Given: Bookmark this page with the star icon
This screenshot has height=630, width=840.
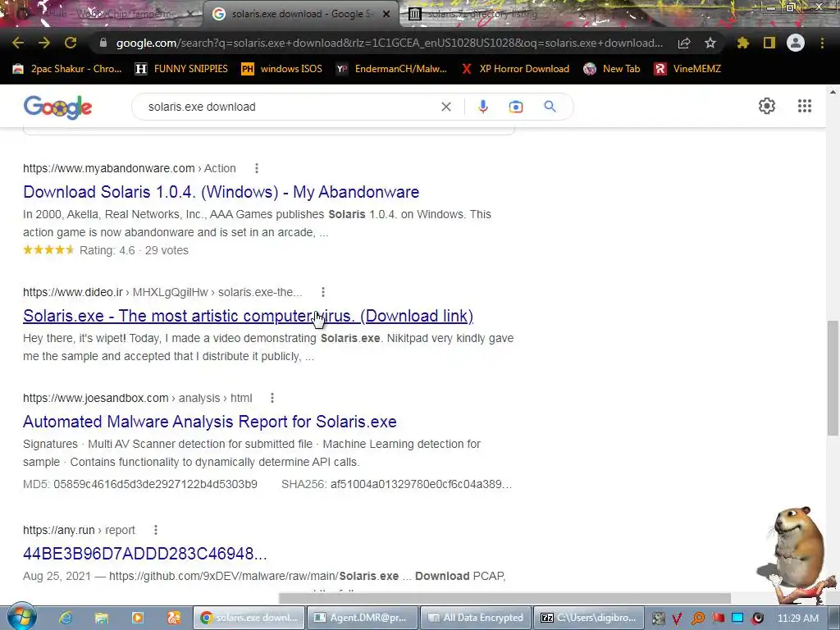Looking at the screenshot, I should (710, 43).
